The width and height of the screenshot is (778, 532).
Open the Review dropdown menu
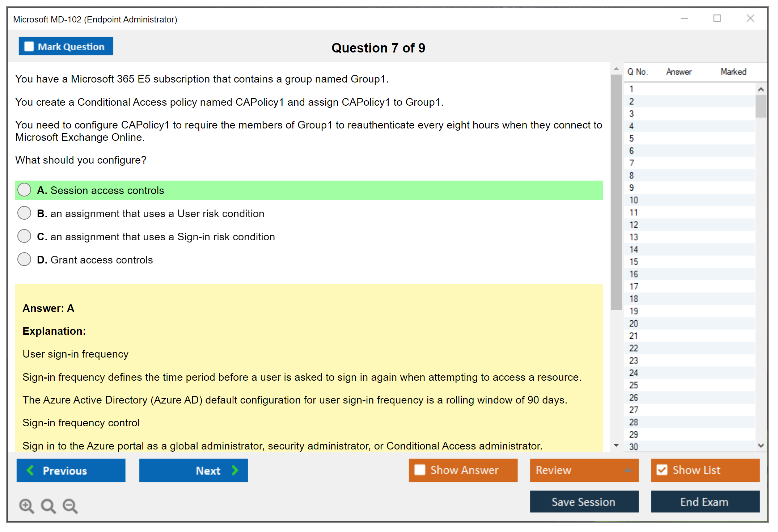pyautogui.click(x=628, y=470)
